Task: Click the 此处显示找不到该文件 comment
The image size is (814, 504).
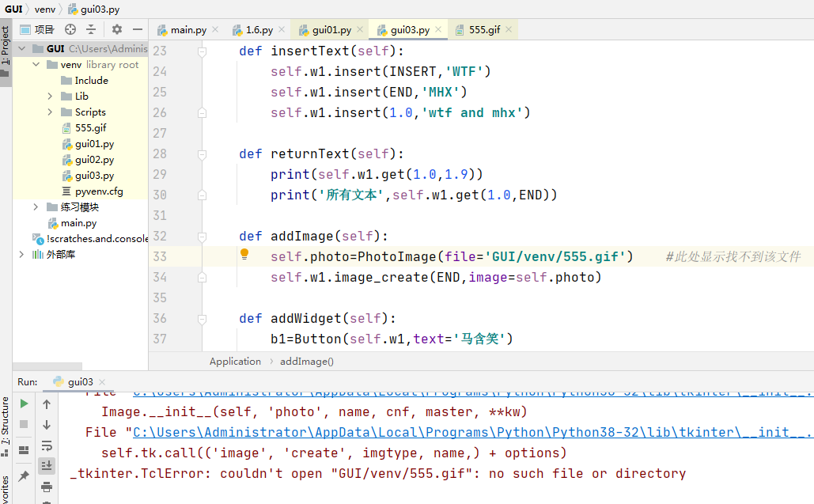Action: 733,256
